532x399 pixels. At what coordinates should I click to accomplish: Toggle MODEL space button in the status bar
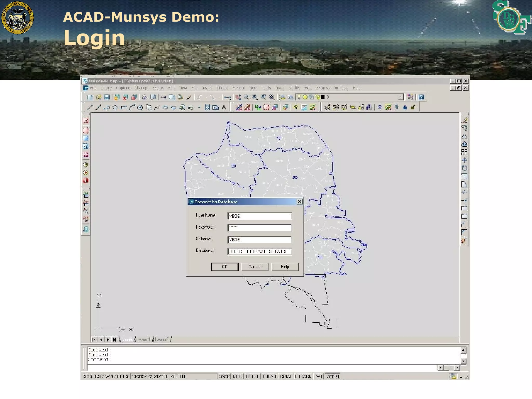(333, 376)
